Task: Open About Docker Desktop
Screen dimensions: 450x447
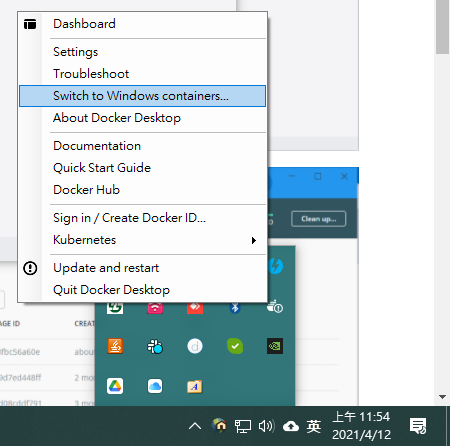Action: (x=142, y=118)
